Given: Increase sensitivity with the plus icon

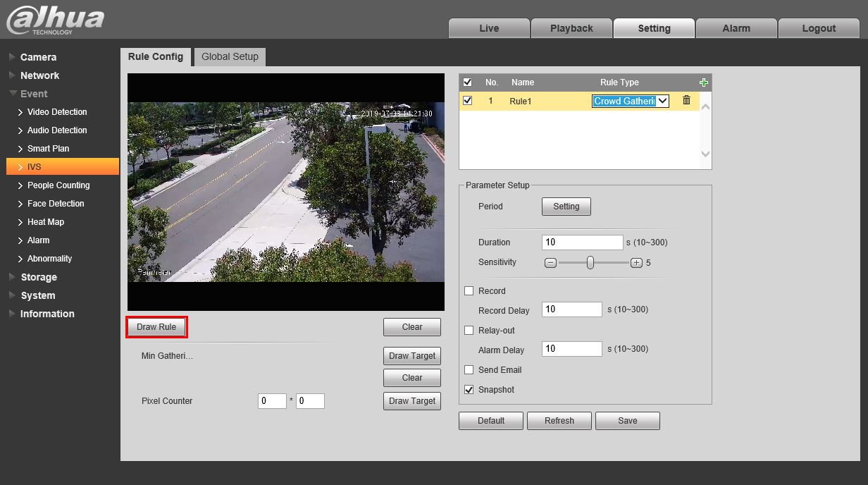Looking at the screenshot, I should (x=636, y=263).
